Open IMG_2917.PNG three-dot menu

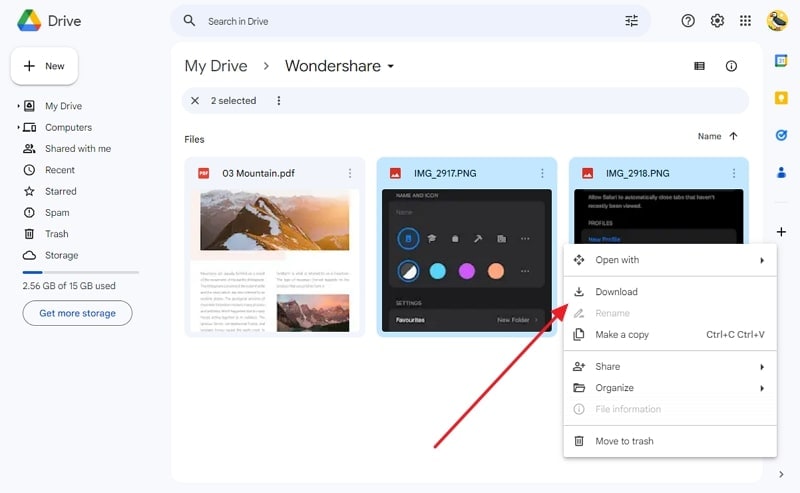[x=542, y=174]
